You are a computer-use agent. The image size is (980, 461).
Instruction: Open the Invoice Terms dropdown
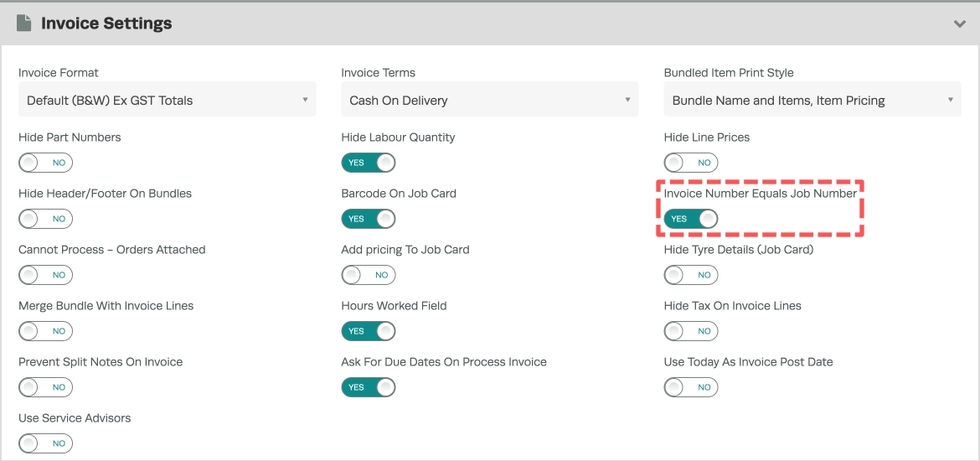(489, 100)
